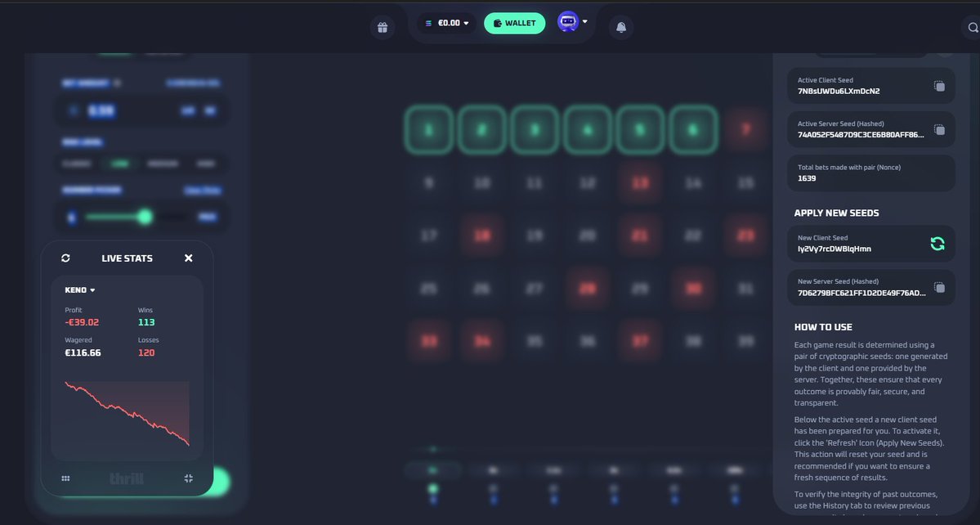Click the 'HOW TO USE' heading
Image resolution: width=980 pixels, height=525 pixels.
pos(823,327)
